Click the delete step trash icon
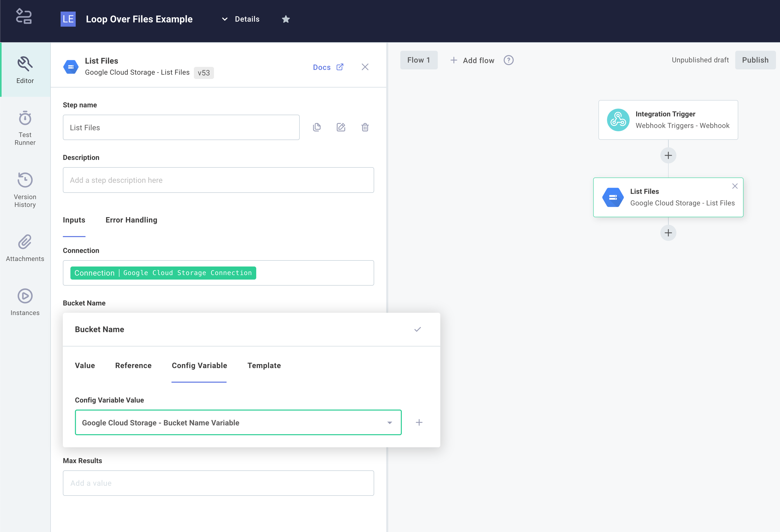This screenshot has height=532, width=780. point(365,127)
